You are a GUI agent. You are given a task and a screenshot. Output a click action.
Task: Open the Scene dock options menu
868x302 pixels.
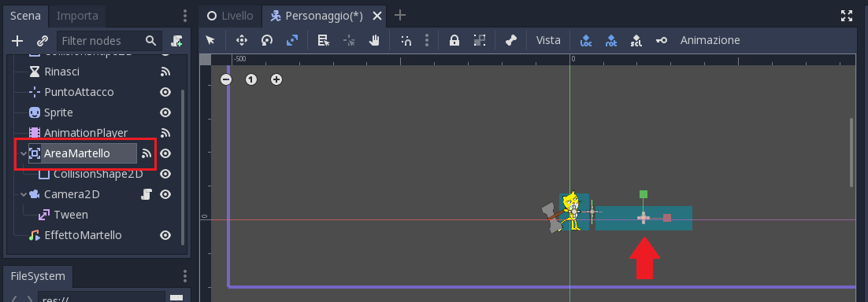click(185, 16)
